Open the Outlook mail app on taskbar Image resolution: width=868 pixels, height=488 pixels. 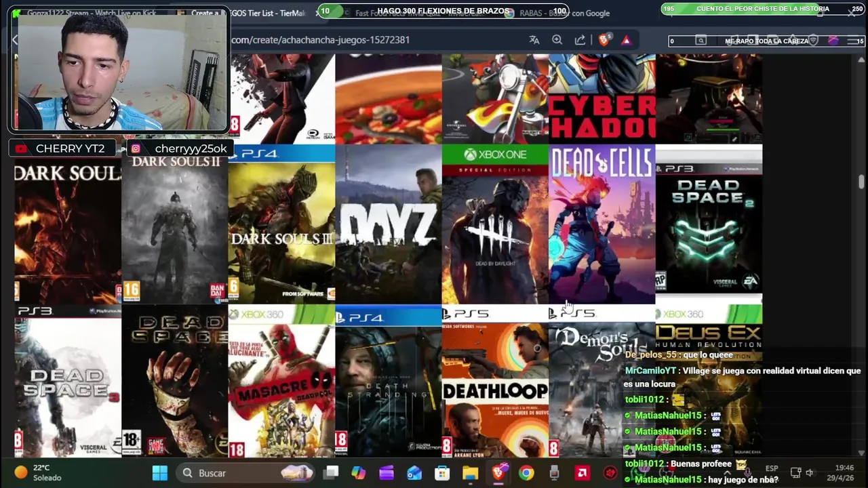[414, 473]
